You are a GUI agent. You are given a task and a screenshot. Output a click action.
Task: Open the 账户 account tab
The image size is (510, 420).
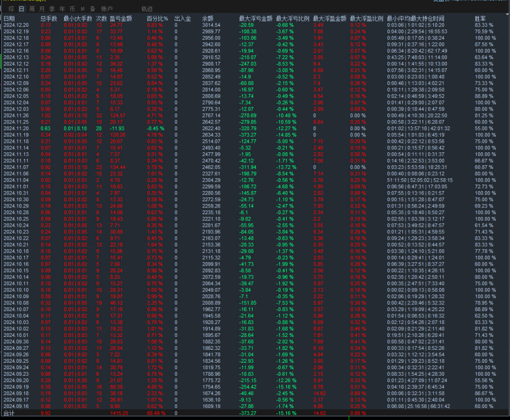click(107, 9)
